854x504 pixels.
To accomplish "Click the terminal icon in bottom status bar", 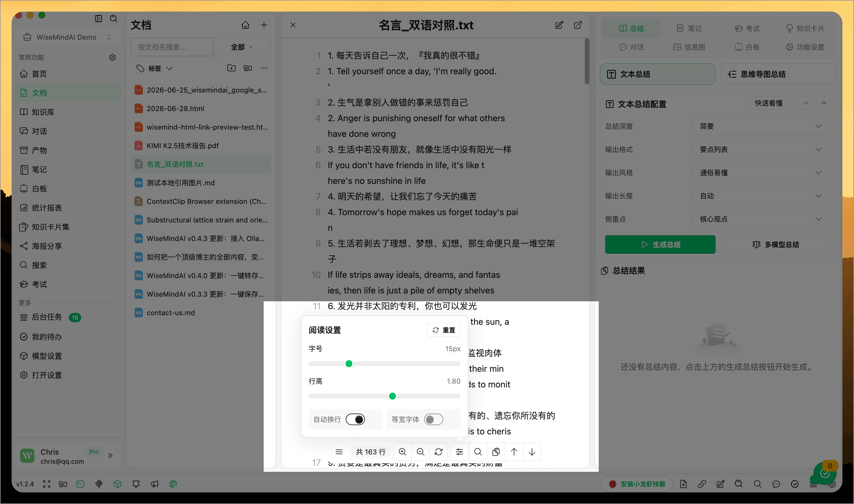I will 81,484.
